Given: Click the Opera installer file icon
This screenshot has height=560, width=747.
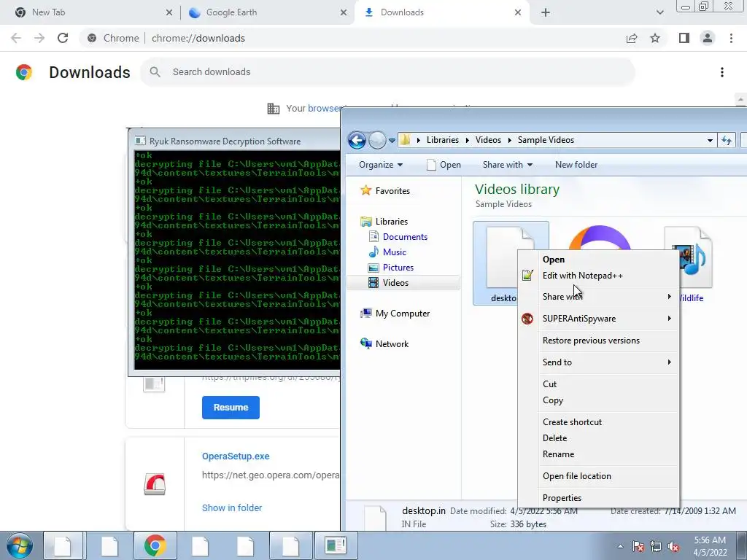Looking at the screenshot, I should click(x=155, y=484).
